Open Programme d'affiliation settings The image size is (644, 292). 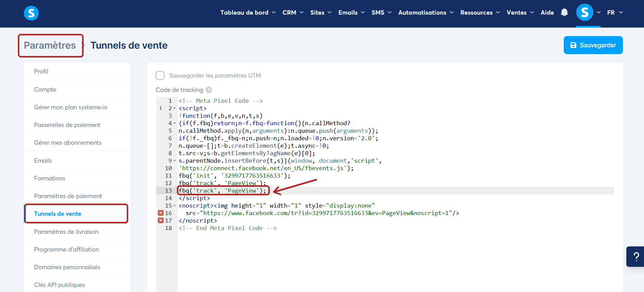point(77,249)
